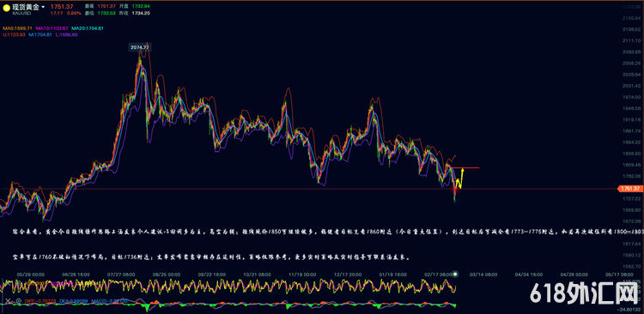Viewport: 644px width, 314px height.
Task: Click the orange 1751.37 current price tag
Action: point(629,189)
